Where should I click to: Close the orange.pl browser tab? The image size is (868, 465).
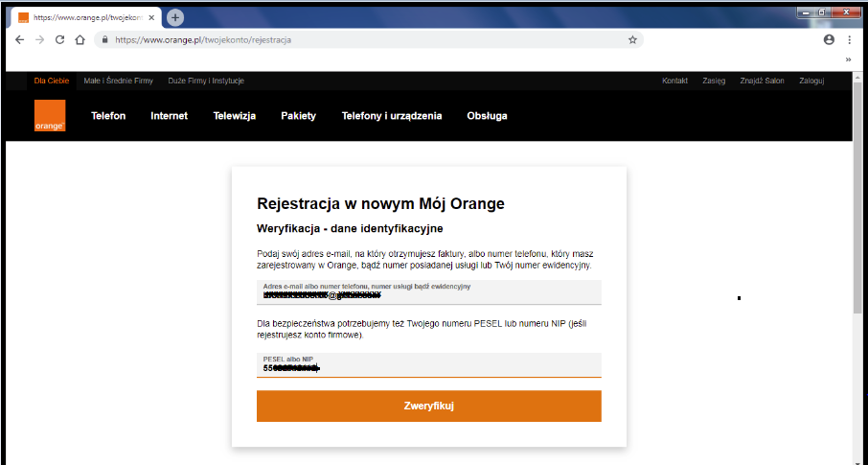pyautogui.click(x=151, y=17)
